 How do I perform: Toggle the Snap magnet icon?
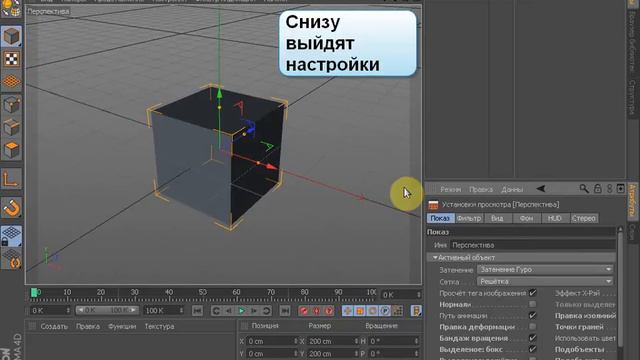[11, 208]
